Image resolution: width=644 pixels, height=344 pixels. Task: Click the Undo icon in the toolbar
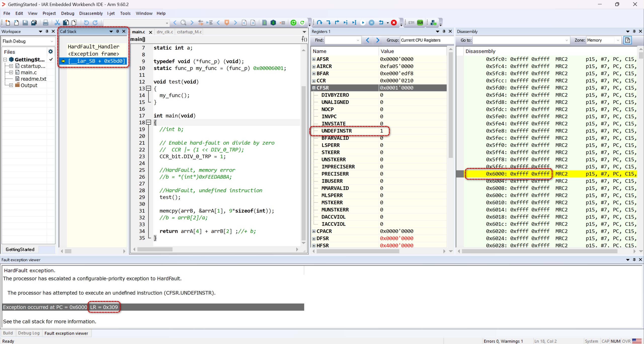click(x=86, y=23)
